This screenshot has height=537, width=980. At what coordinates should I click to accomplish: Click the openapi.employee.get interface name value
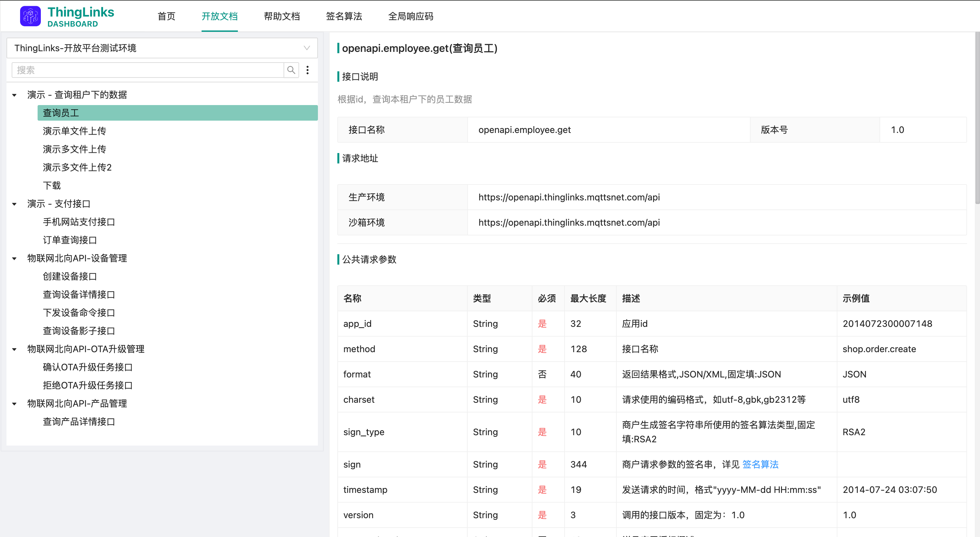(x=525, y=130)
